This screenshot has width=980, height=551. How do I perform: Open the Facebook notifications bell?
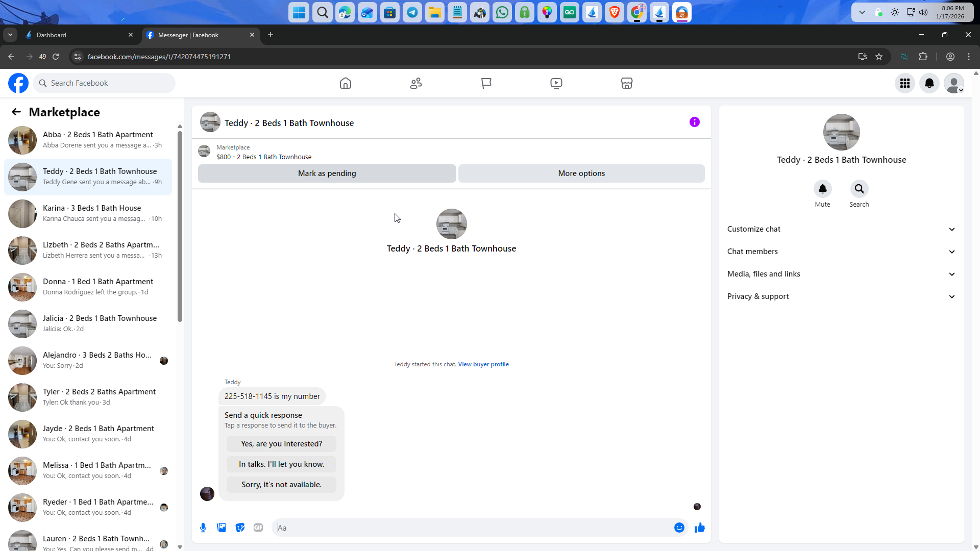point(929,83)
